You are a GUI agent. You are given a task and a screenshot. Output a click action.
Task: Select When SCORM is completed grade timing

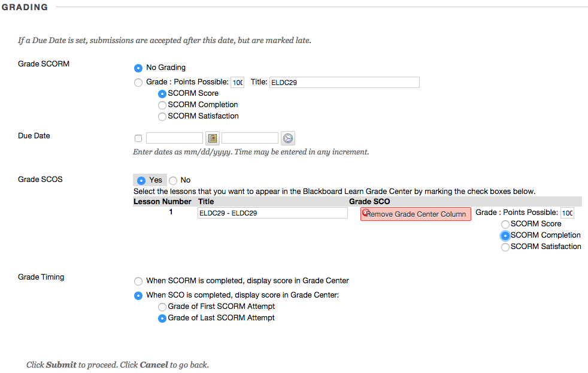tap(138, 281)
